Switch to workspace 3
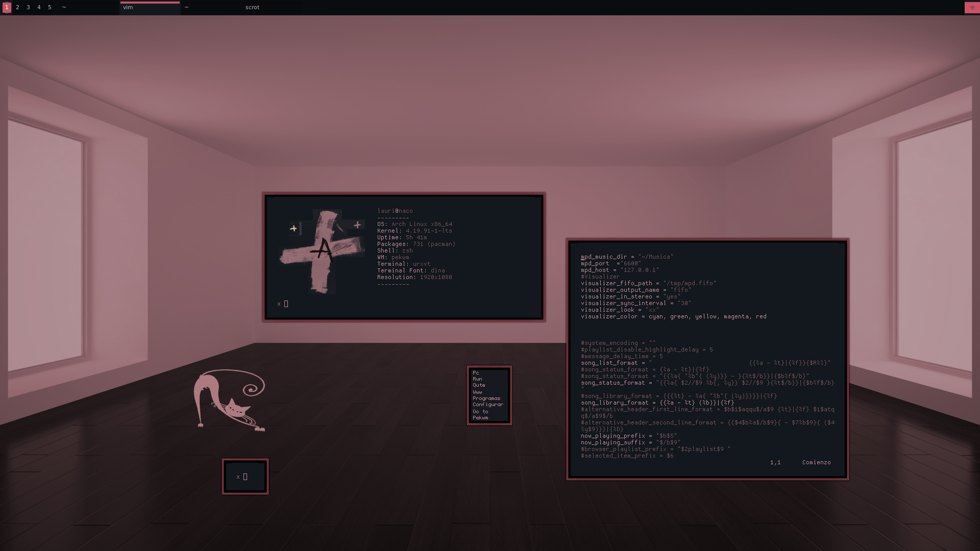The height and width of the screenshot is (551, 980). (28, 8)
